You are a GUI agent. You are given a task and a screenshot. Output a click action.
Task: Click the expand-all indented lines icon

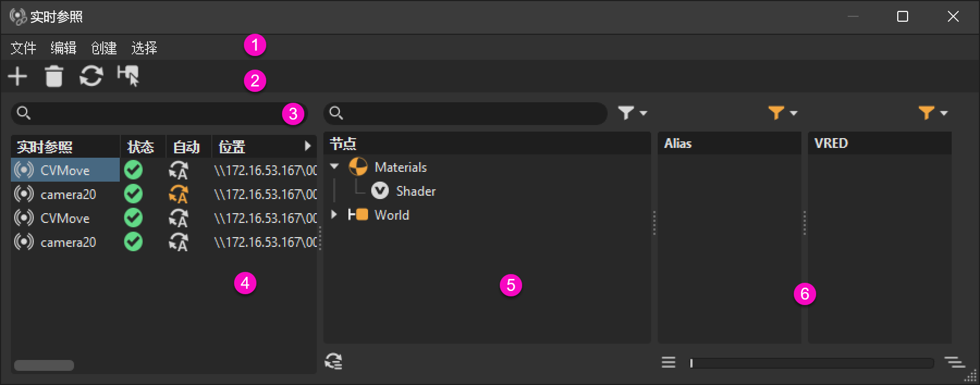coord(954,362)
